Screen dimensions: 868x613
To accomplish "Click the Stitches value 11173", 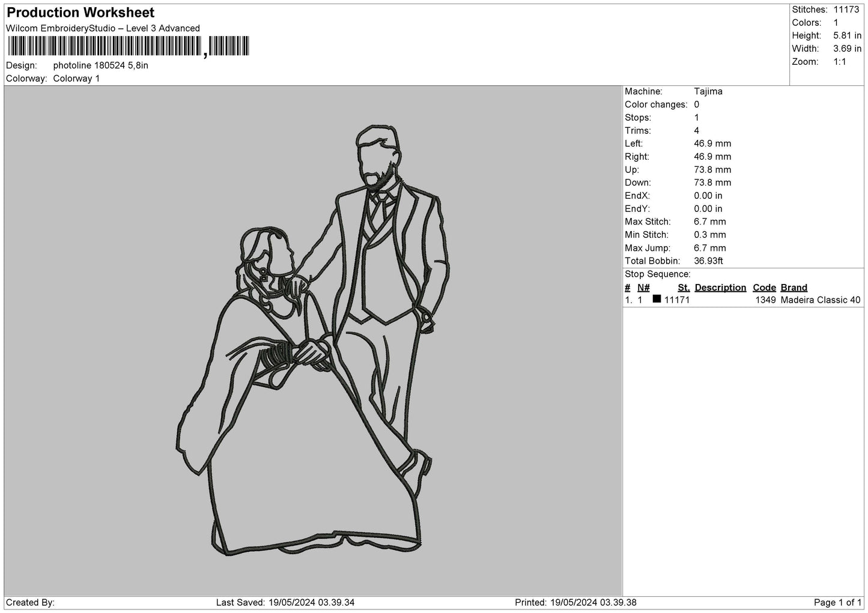I will [848, 10].
